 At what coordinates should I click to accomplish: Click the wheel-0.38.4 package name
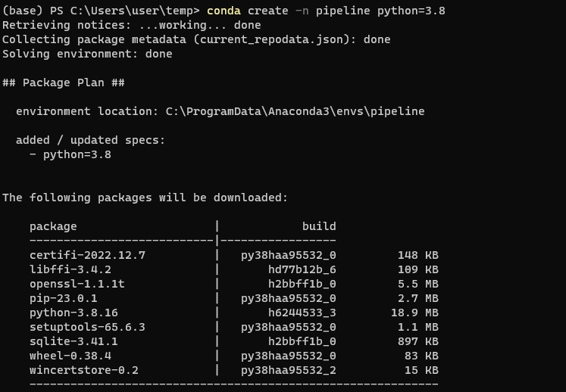click(70, 356)
